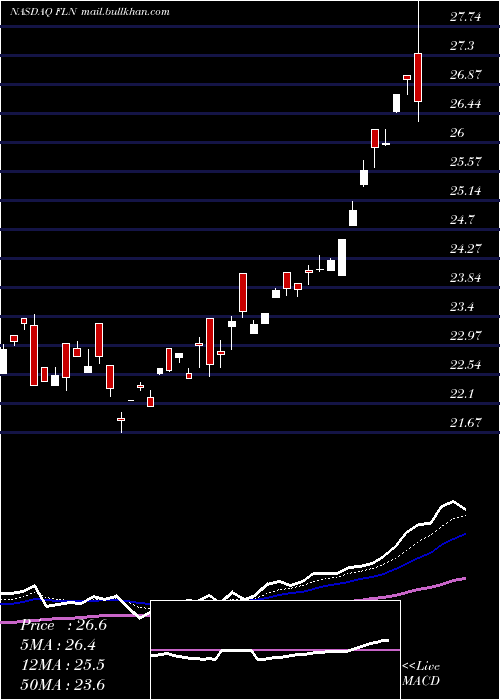Click the 26 price axis label

[x=457, y=133]
